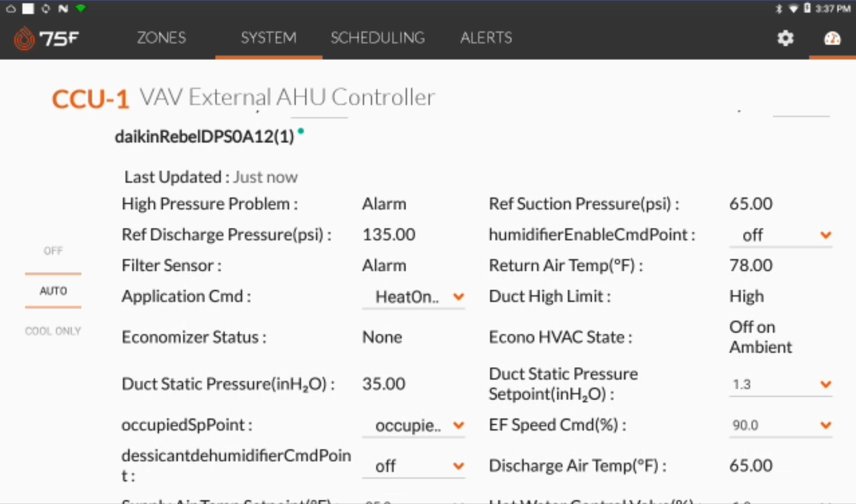This screenshot has width=856, height=504.
Task: Click the daikinRebelDPS0A12(1) device name
Action: coord(204,136)
